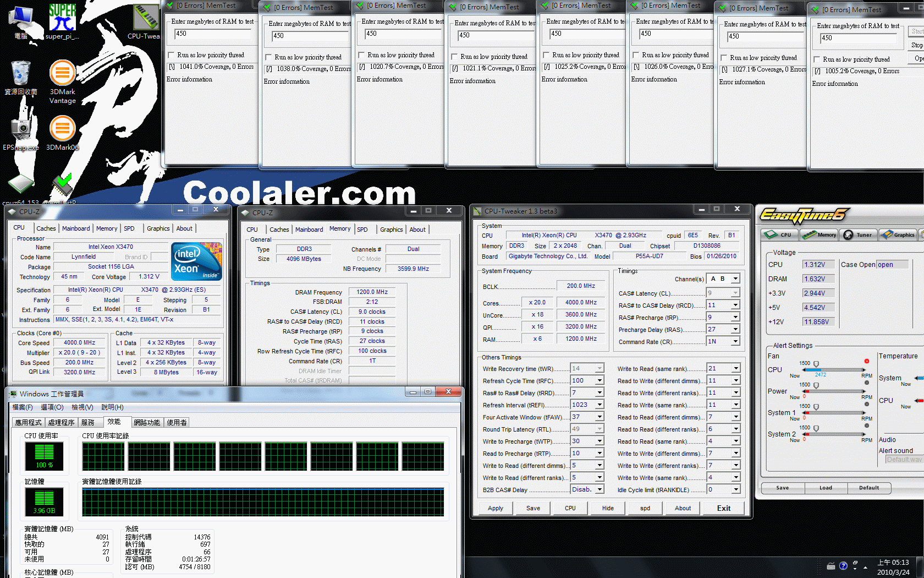Click the Exit button in CPU-Tweaker
The width and height of the screenshot is (924, 578).
pos(723,508)
